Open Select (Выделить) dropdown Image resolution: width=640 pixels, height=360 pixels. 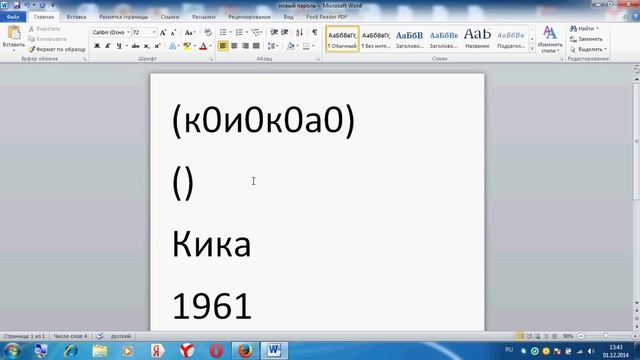(x=588, y=49)
